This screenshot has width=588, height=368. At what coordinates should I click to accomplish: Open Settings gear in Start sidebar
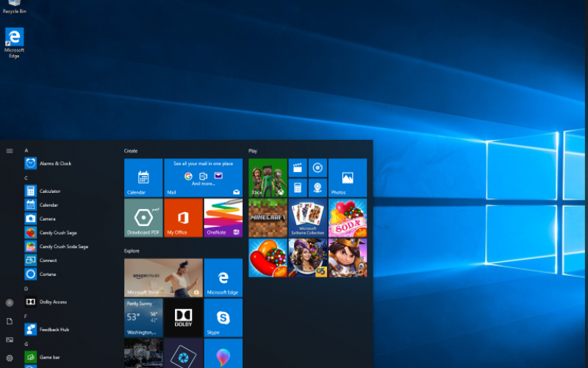click(10, 357)
